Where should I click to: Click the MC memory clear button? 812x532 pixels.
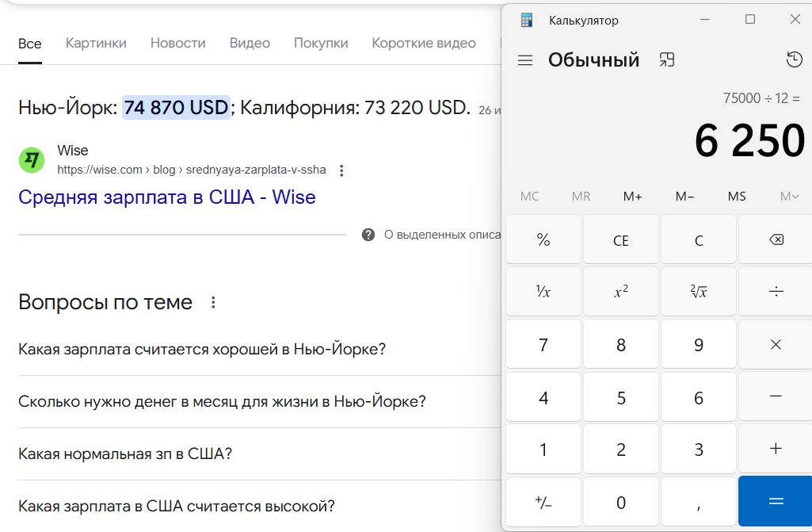pyautogui.click(x=529, y=197)
